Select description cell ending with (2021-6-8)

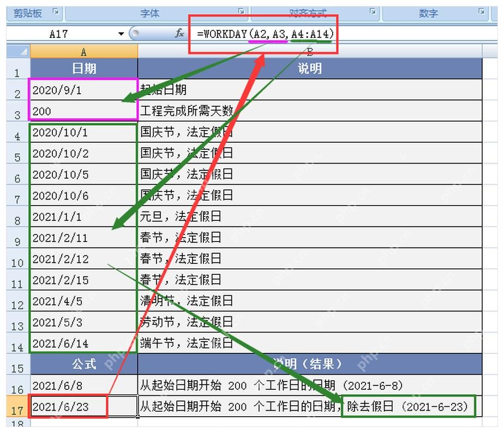[x=310, y=386]
